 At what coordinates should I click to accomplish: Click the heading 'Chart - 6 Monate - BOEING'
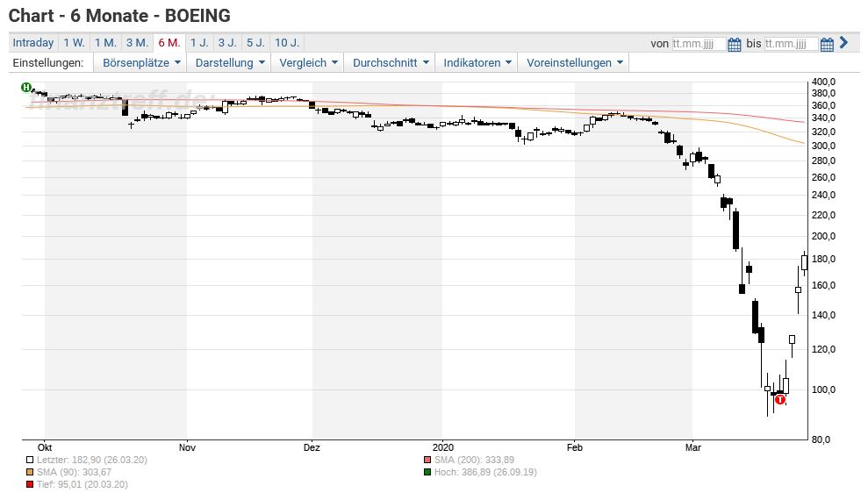pos(119,16)
